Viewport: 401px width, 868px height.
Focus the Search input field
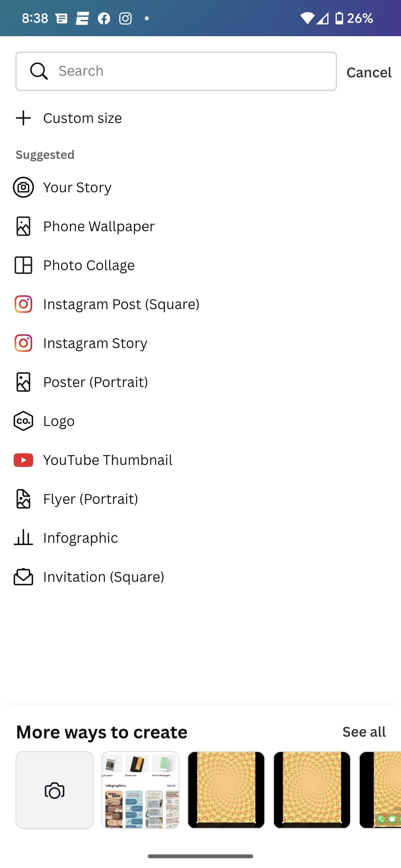tap(176, 71)
